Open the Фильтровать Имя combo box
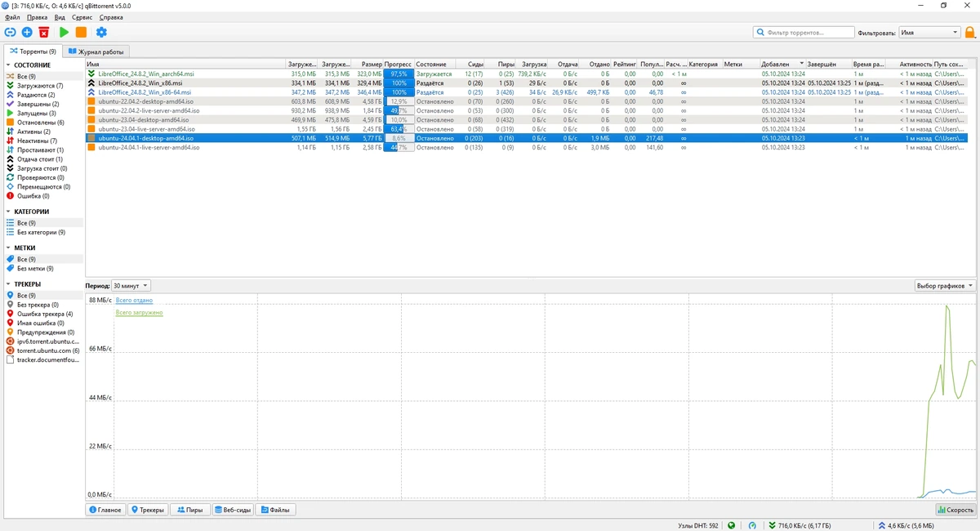 point(929,33)
